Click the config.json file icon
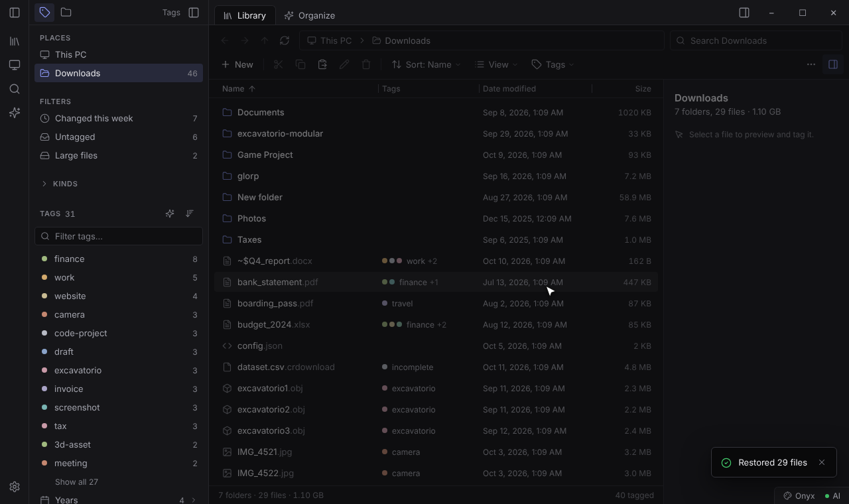The width and height of the screenshot is (849, 504). (x=227, y=346)
